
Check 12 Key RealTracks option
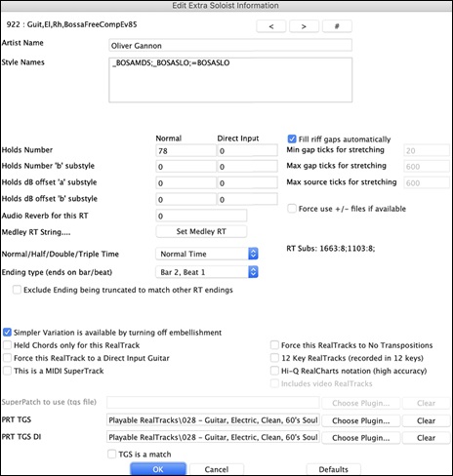click(x=274, y=358)
